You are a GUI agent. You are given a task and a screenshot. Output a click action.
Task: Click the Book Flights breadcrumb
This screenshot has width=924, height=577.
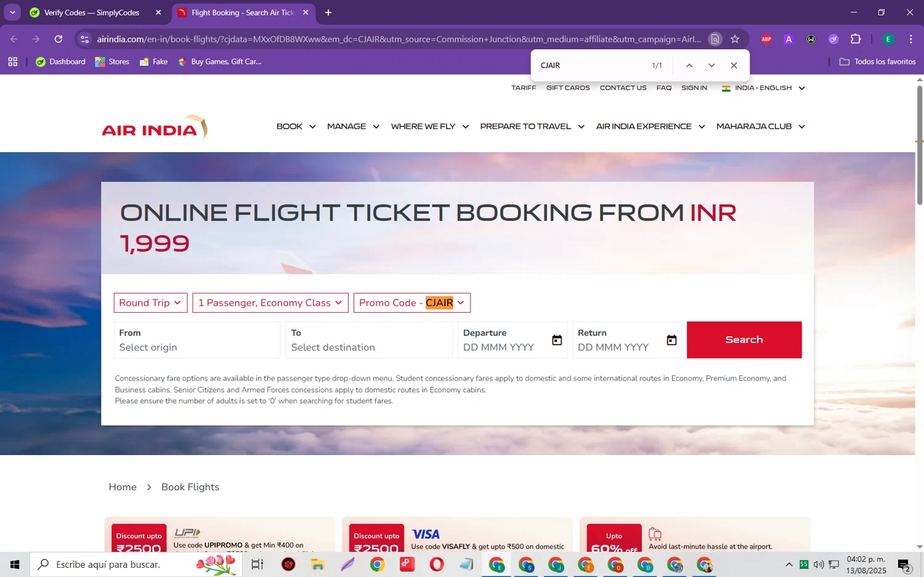[190, 487]
